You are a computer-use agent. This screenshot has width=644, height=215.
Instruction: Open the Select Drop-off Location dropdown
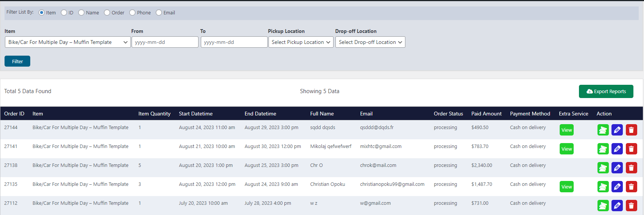click(370, 42)
